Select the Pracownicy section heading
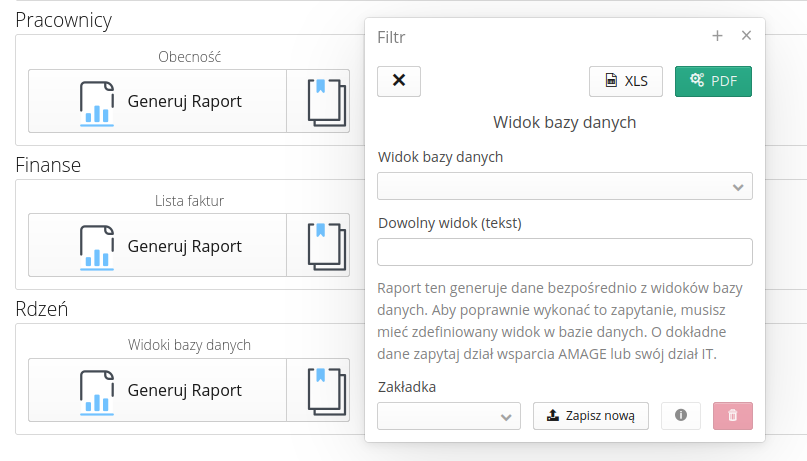807x461 pixels. click(x=64, y=20)
